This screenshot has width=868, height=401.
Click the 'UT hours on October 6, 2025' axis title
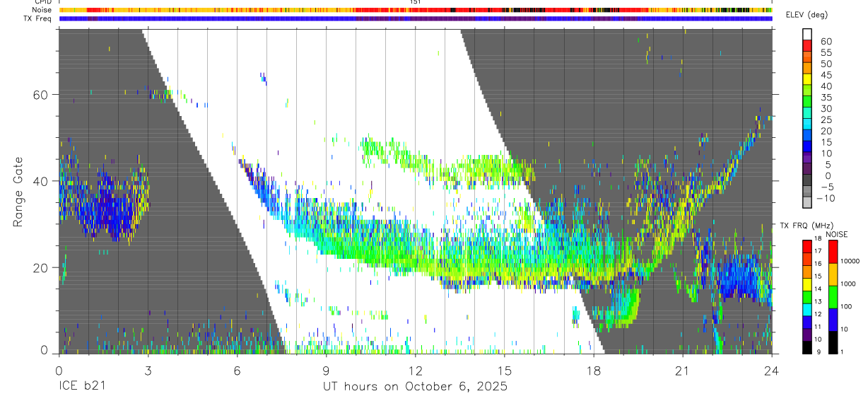[415, 387]
